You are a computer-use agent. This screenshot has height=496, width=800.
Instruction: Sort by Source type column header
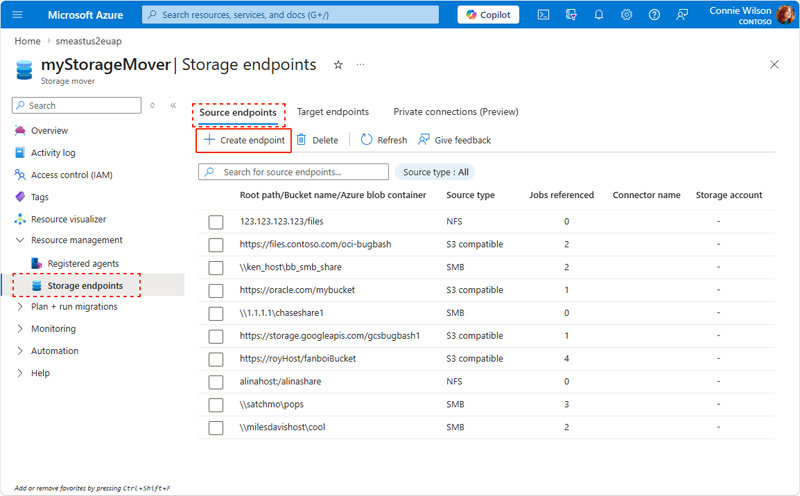(470, 195)
